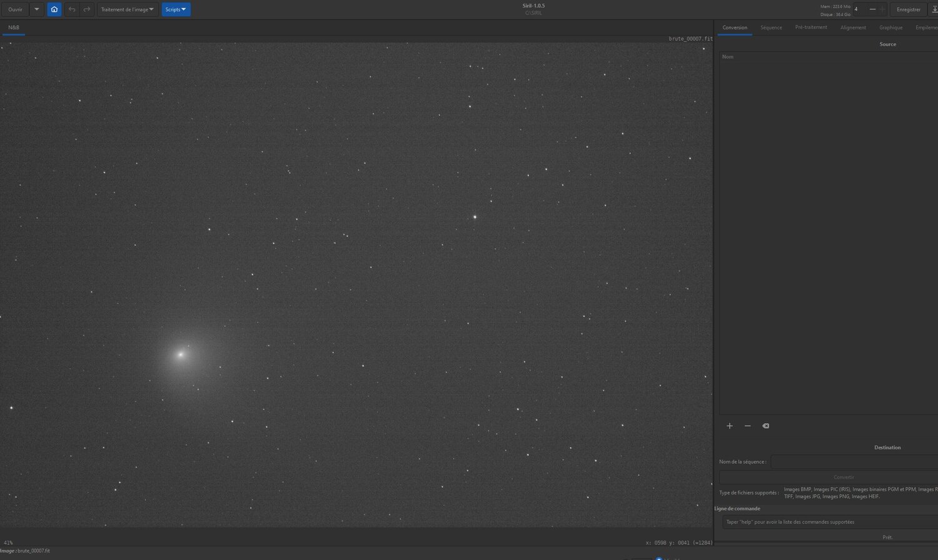This screenshot has height=560, width=938.
Task: Clear the source list with the erase icon
Action: pos(765,426)
